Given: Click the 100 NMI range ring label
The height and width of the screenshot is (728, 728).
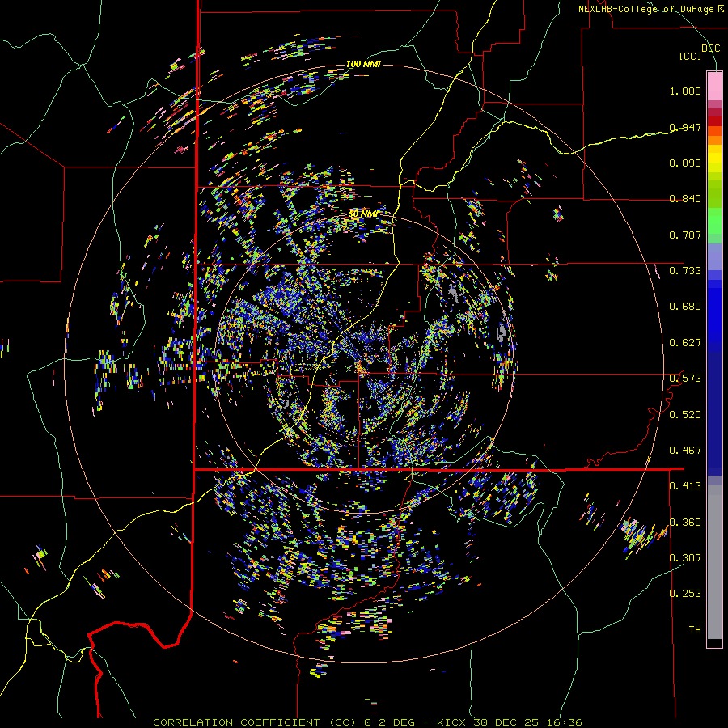Looking at the screenshot, I should 363,64.
